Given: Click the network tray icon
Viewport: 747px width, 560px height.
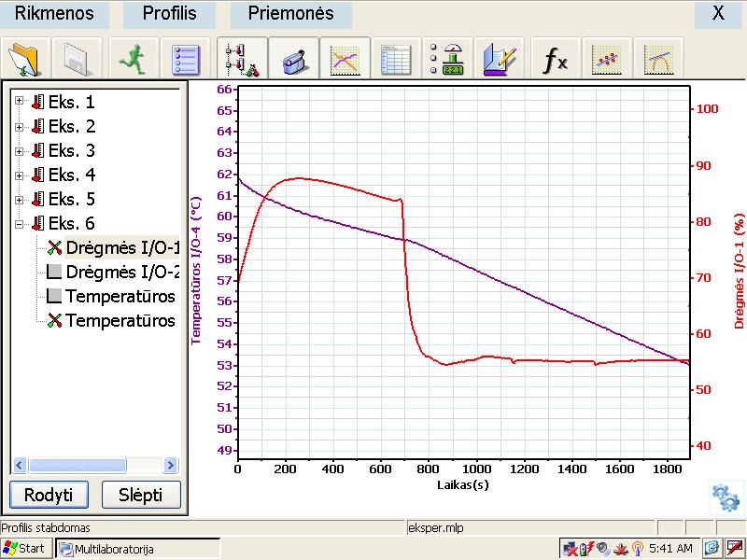Looking at the screenshot, I should click(570, 549).
